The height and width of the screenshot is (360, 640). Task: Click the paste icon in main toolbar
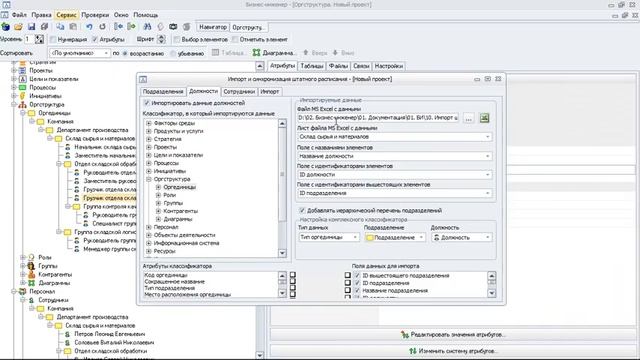click(x=73, y=27)
